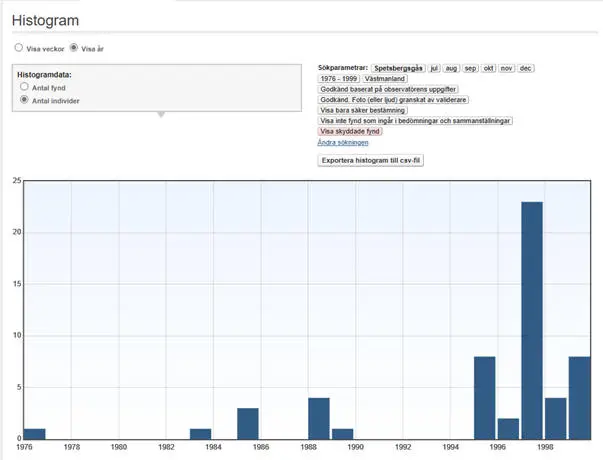
Task: Click the 'Spetsbergsgås' search parameter tag
Action: (398, 68)
